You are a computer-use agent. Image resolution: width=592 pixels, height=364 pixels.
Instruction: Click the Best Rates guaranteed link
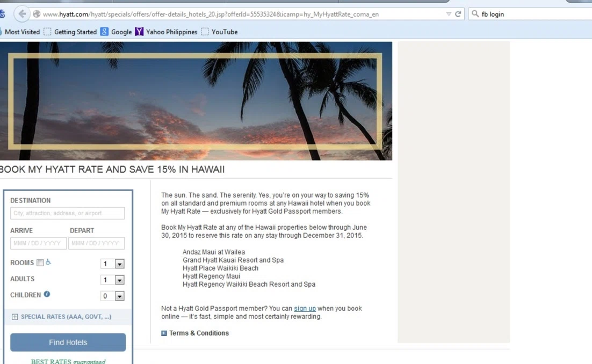pos(68,361)
